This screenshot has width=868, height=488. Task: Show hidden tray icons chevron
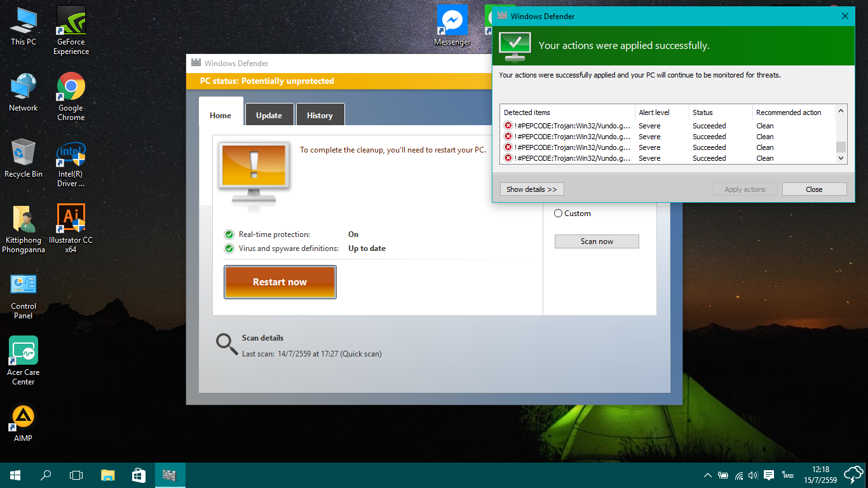tap(708, 475)
